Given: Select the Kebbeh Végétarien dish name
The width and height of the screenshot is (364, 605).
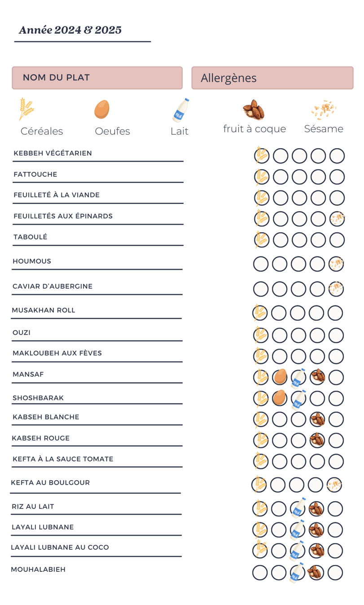Looking at the screenshot, I should [53, 153].
